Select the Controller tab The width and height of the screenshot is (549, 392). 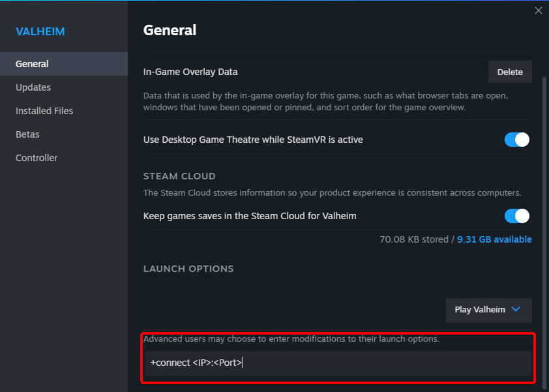tap(37, 157)
